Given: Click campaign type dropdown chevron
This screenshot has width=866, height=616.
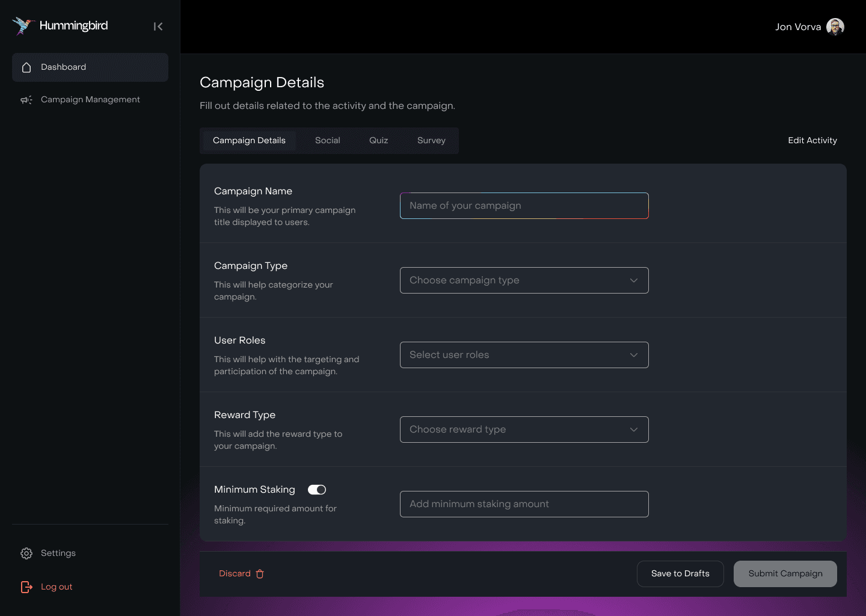Looking at the screenshot, I should [x=634, y=280].
